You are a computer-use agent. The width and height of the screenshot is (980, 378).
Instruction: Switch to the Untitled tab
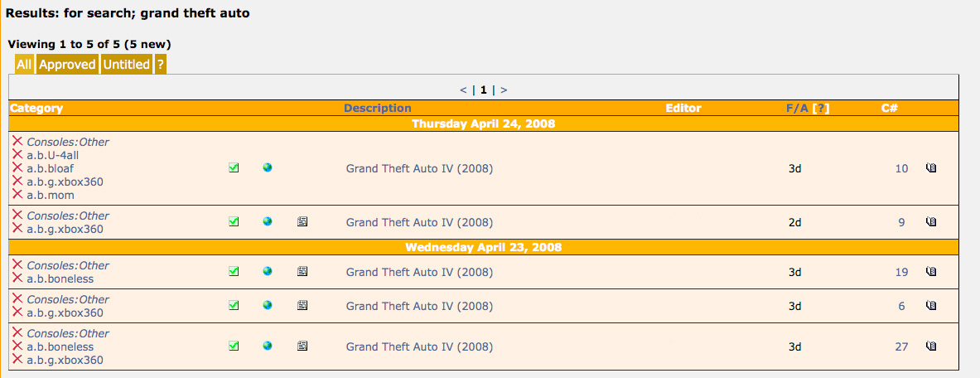tap(126, 65)
